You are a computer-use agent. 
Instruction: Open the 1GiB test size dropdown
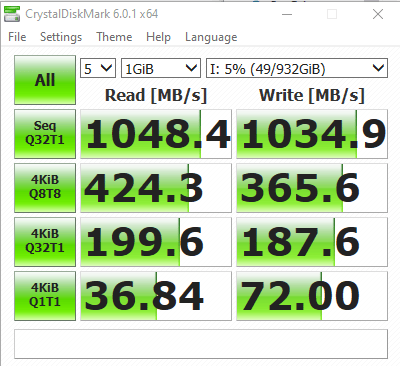click(161, 68)
